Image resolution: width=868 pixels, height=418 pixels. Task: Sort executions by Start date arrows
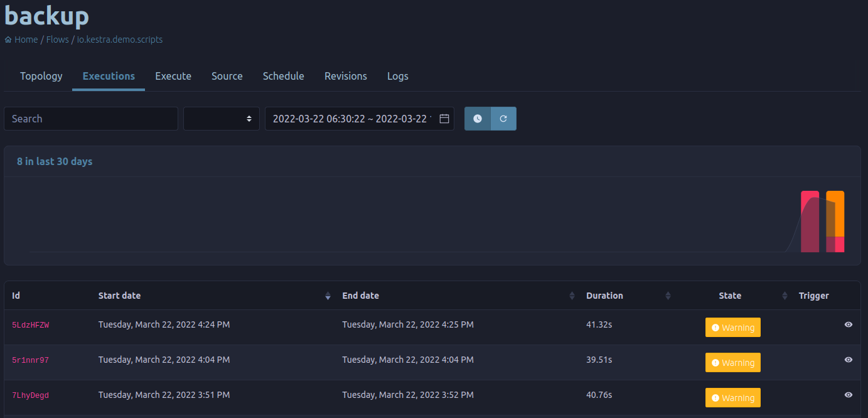(328, 296)
